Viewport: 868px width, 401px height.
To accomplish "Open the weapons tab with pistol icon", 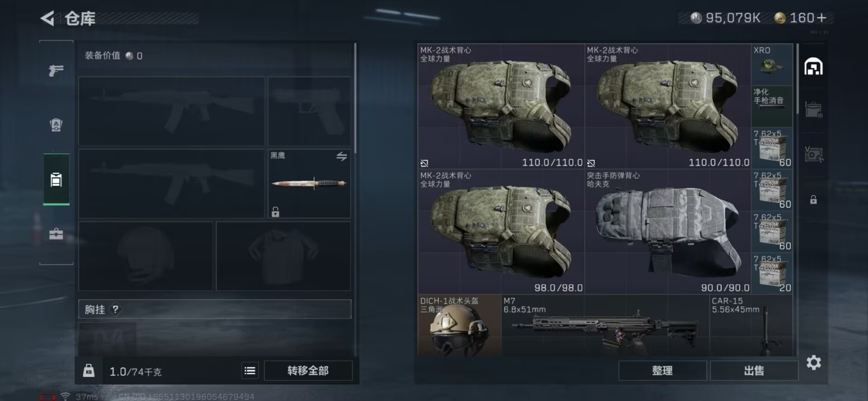I will [x=56, y=70].
